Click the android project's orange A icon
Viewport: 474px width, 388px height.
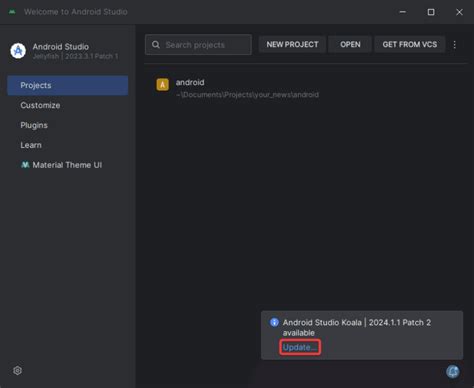tap(163, 85)
